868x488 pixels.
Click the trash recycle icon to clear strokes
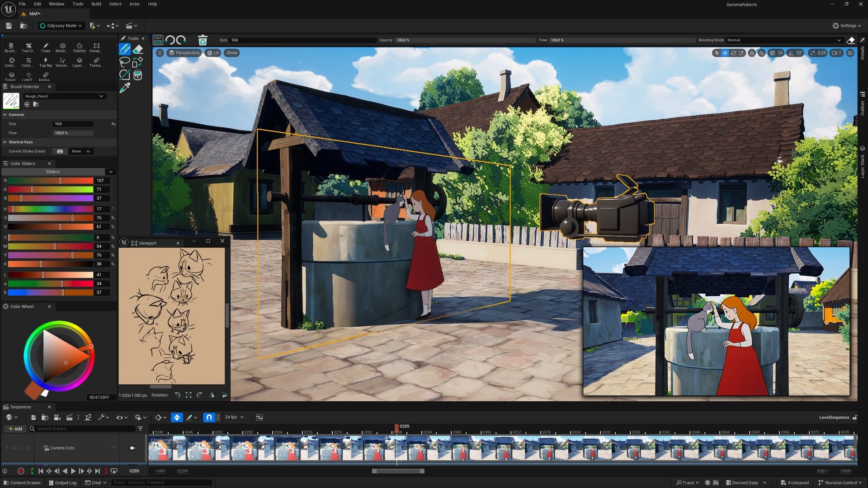coord(203,40)
